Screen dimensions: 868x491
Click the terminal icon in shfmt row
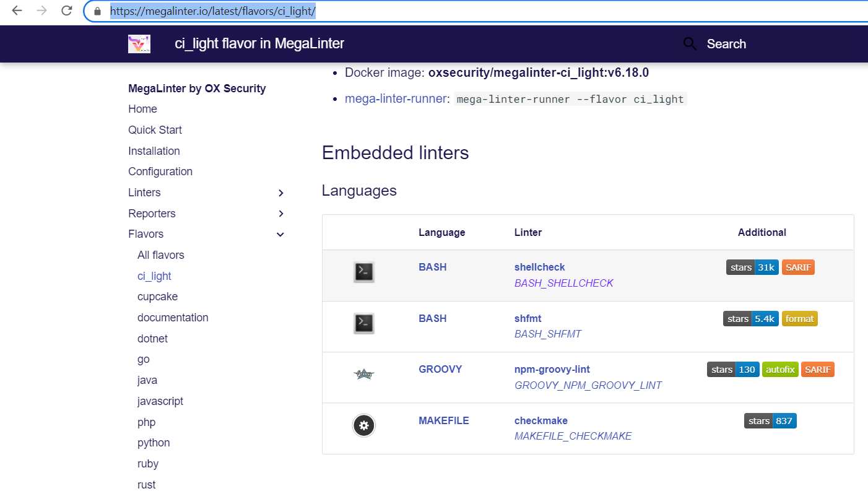pyautogui.click(x=364, y=323)
